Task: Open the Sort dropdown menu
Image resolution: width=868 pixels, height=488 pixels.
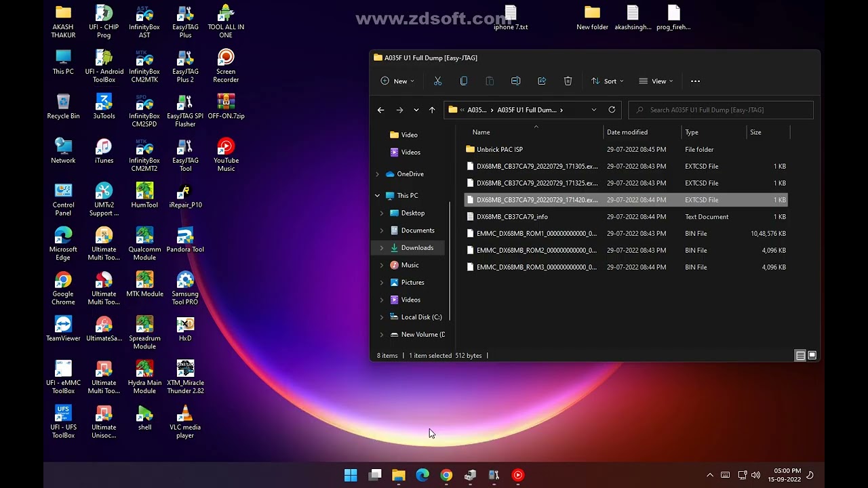Action: [x=607, y=81]
